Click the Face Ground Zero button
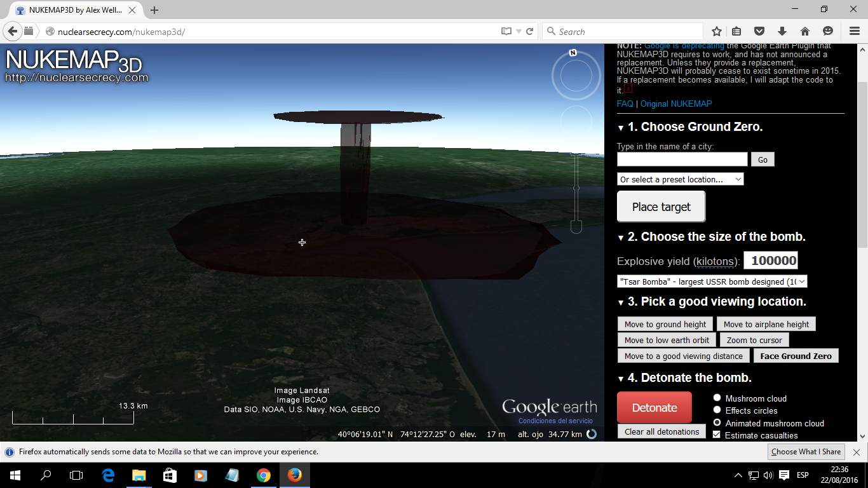868x488 pixels. coord(796,356)
